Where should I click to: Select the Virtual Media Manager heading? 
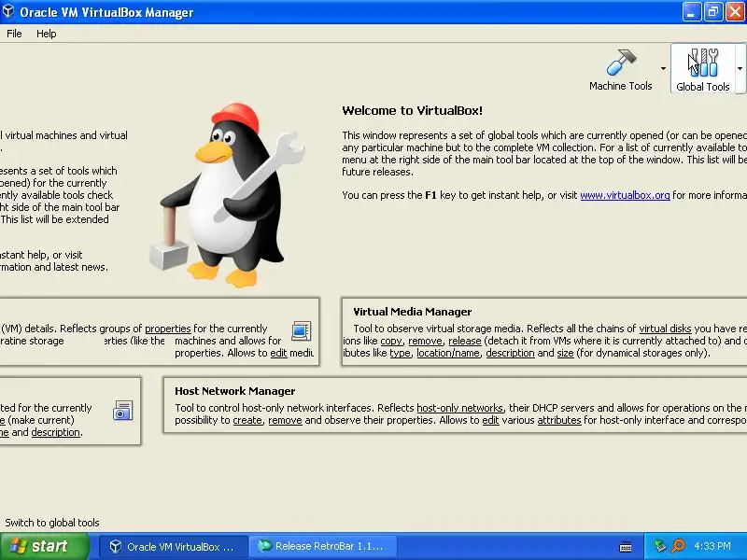click(x=412, y=312)
